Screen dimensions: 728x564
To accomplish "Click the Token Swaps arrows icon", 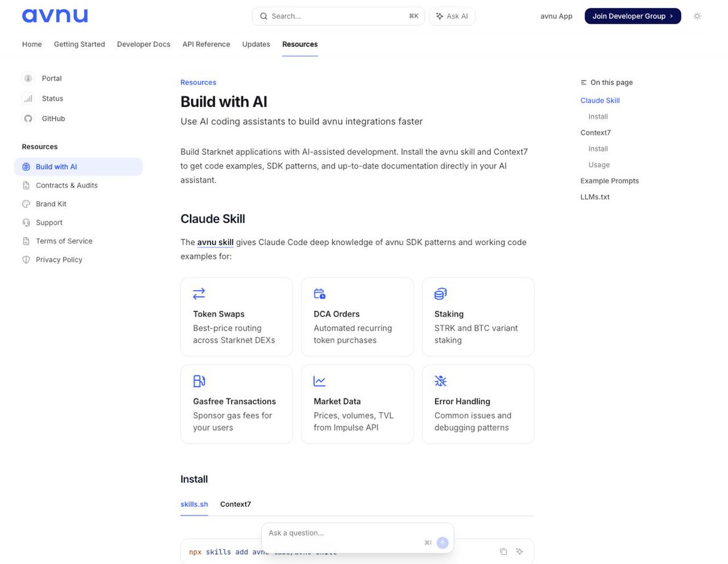I will (x=199, y=294).
